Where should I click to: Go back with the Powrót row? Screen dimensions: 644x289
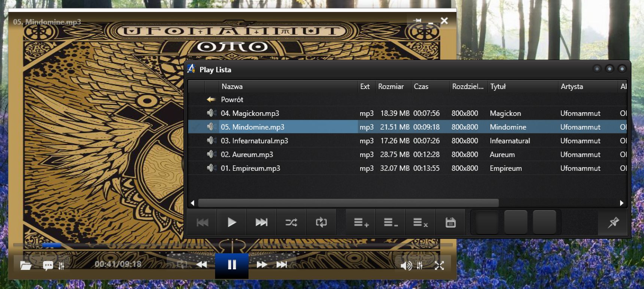pyautogui.click(x=407, y=100)
